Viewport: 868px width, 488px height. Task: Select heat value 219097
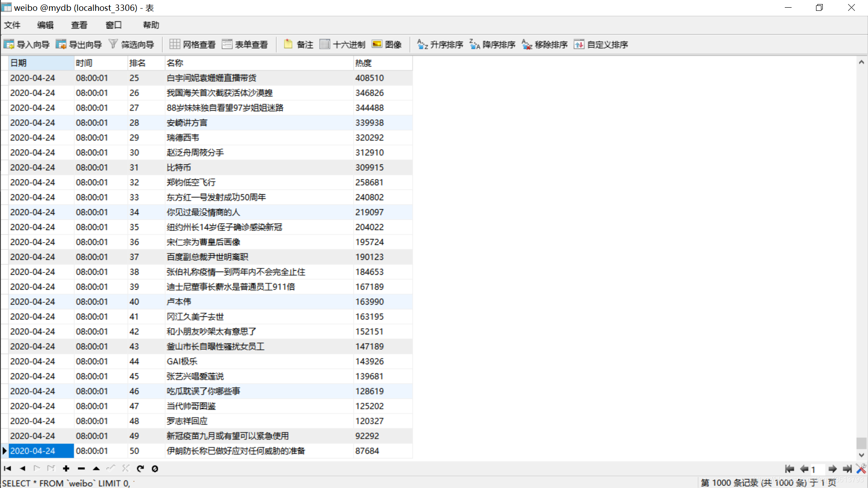point(383,212)
